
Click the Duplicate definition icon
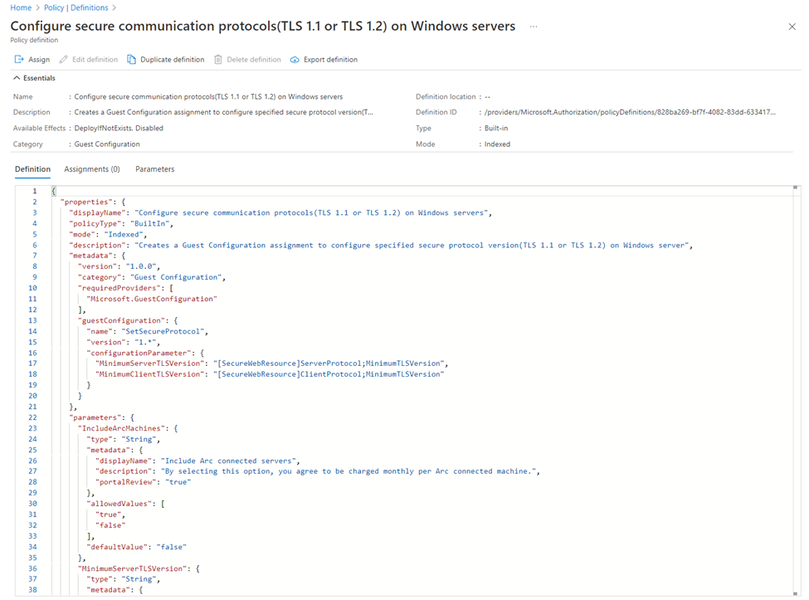click(x=132, y=60)
